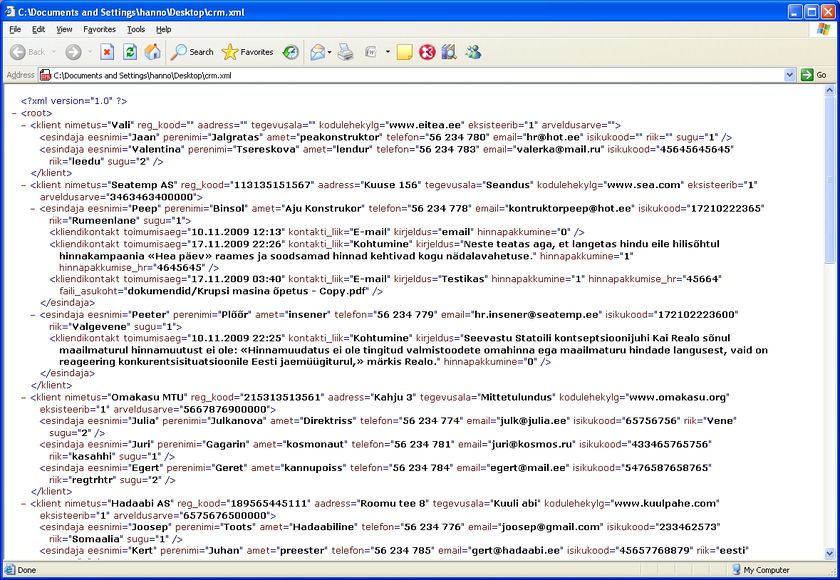Maximize the Internet Explorer window

812,11
